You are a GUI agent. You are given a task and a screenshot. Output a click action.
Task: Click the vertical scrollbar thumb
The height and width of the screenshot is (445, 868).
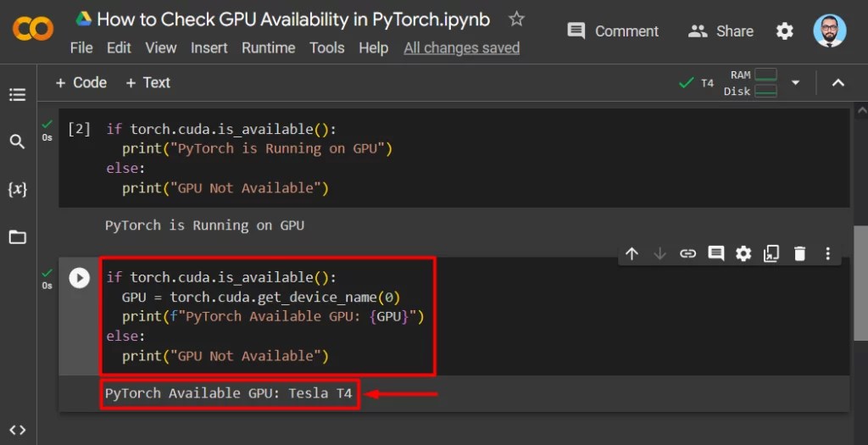861,283
